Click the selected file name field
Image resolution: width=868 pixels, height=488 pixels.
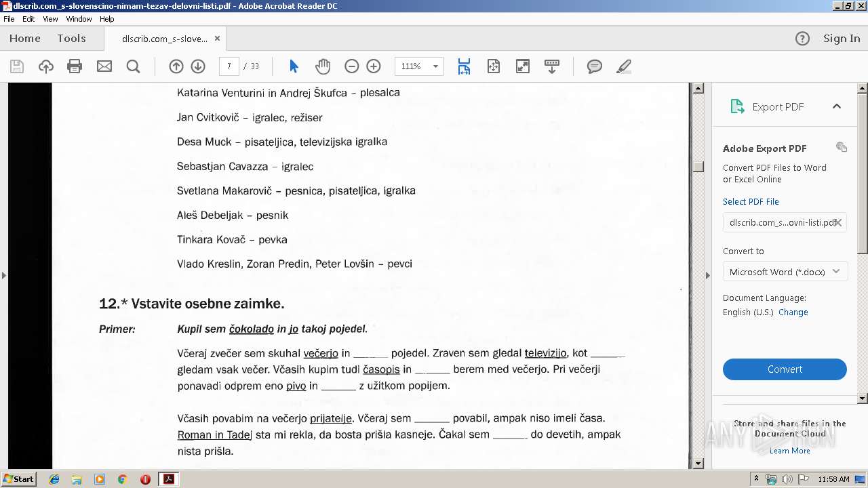785,222
